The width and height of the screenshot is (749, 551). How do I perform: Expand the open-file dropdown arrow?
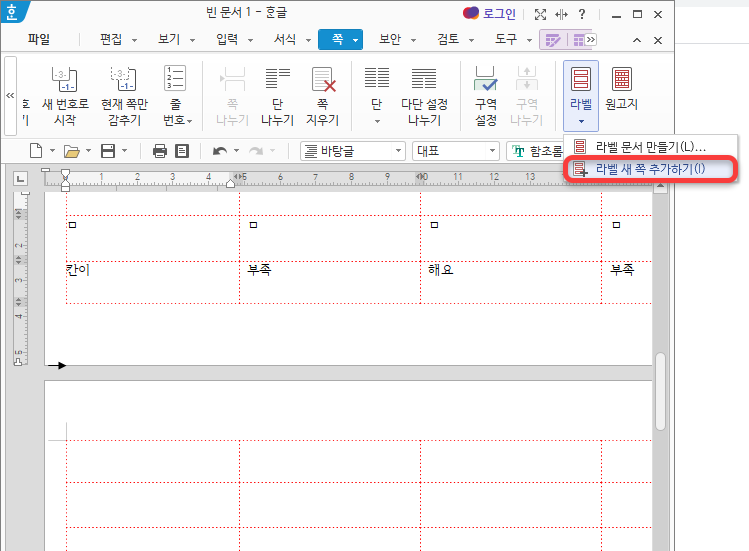coord(88,151)
